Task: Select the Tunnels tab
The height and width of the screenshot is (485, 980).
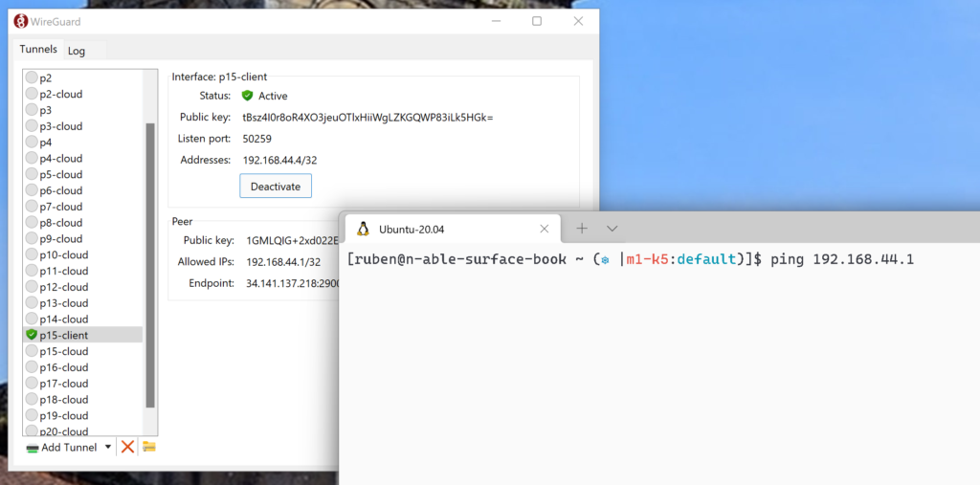Action: point(38,50)
